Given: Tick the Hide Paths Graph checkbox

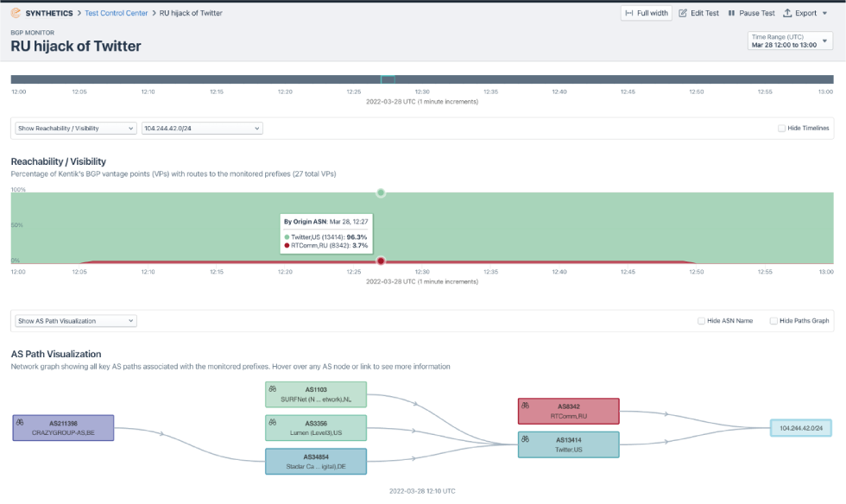Looking at the screenshot, I should [x=773, y=321].
